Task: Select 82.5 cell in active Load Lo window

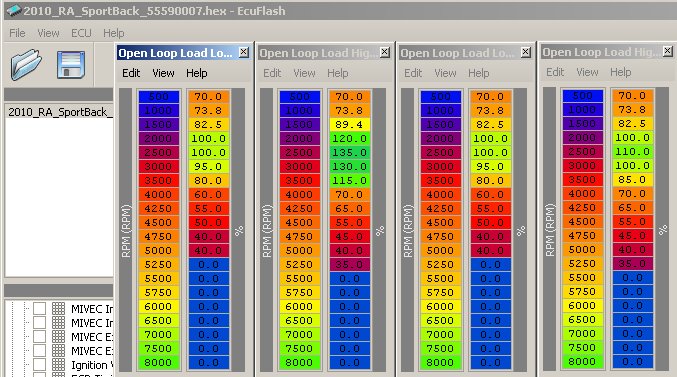Action: (208, 125)
